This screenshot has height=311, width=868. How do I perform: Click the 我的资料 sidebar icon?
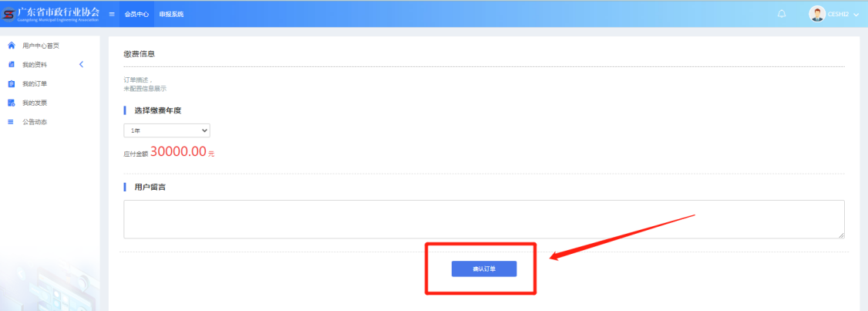click(x=11, y=65)
